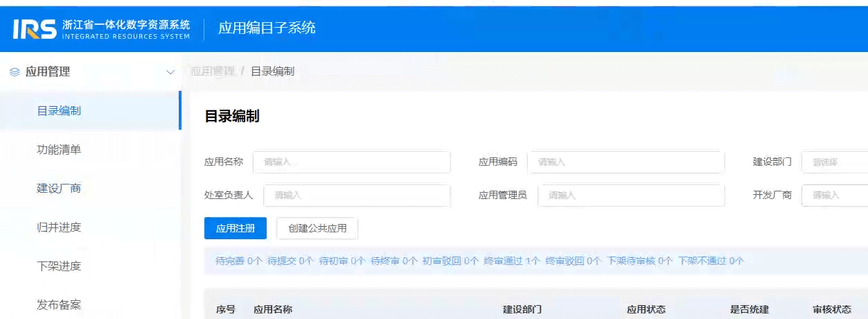Open the 功能清单 sidebar item
The image size is (868, 319).
[x=59, y=150]
